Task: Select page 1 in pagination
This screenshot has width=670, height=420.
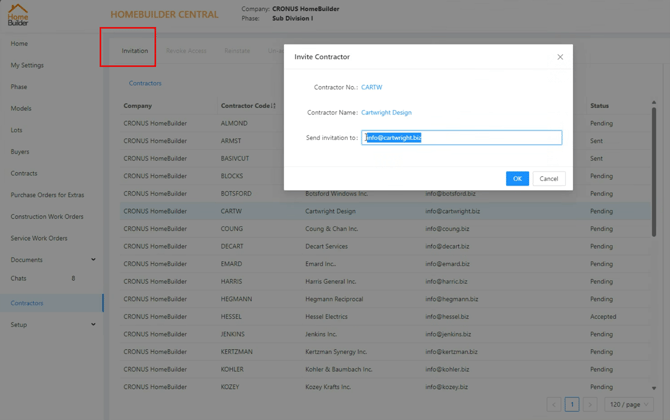Action: tap(572, 404)
